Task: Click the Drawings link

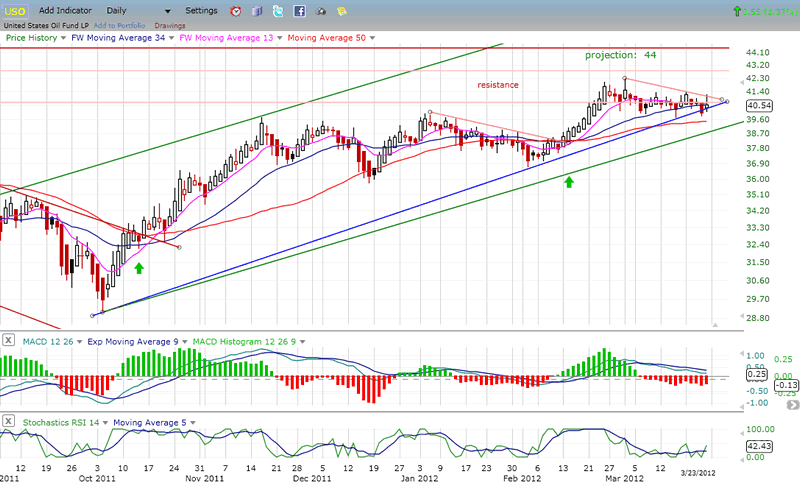Action: (x=172, y=24)
